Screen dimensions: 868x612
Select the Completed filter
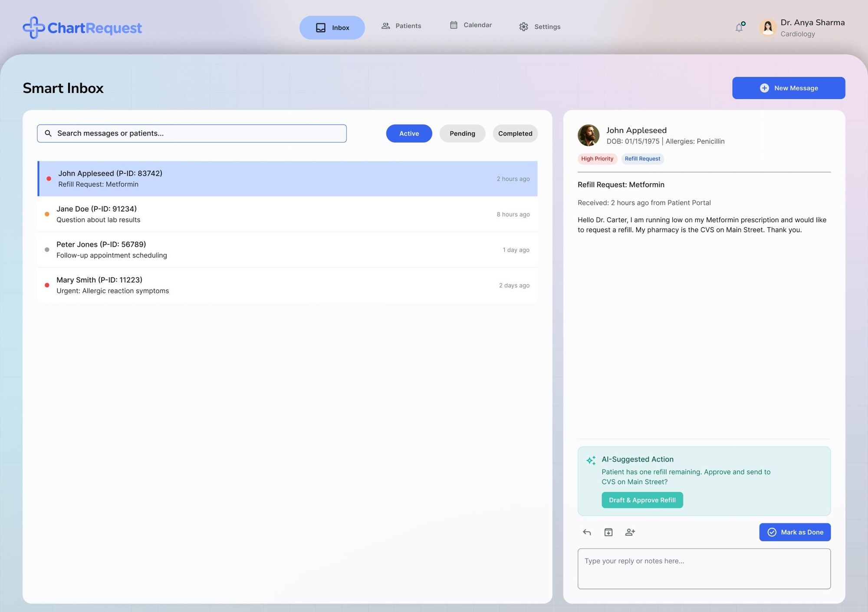pyautogui.click(x=515, y=133)
